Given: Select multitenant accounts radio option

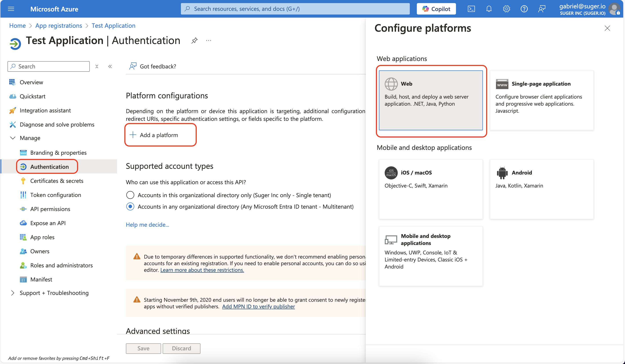Looking at the screenshot, I should [x=130, y=207].
